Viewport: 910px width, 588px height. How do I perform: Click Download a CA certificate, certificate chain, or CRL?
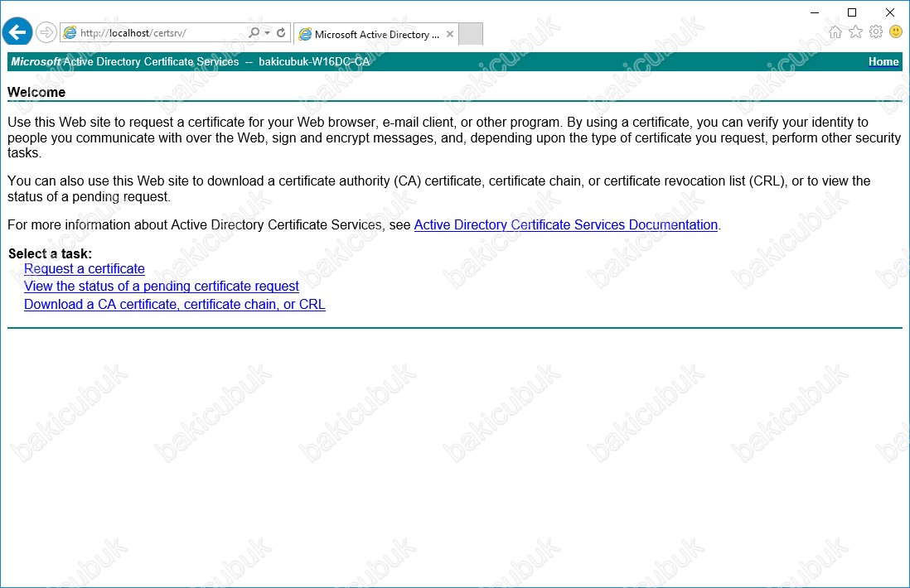tap(175, 305)
